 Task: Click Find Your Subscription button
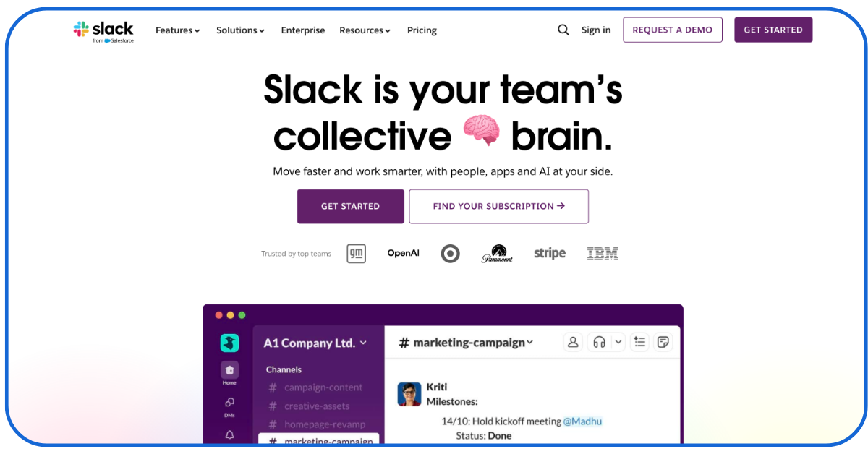[498, 206]
